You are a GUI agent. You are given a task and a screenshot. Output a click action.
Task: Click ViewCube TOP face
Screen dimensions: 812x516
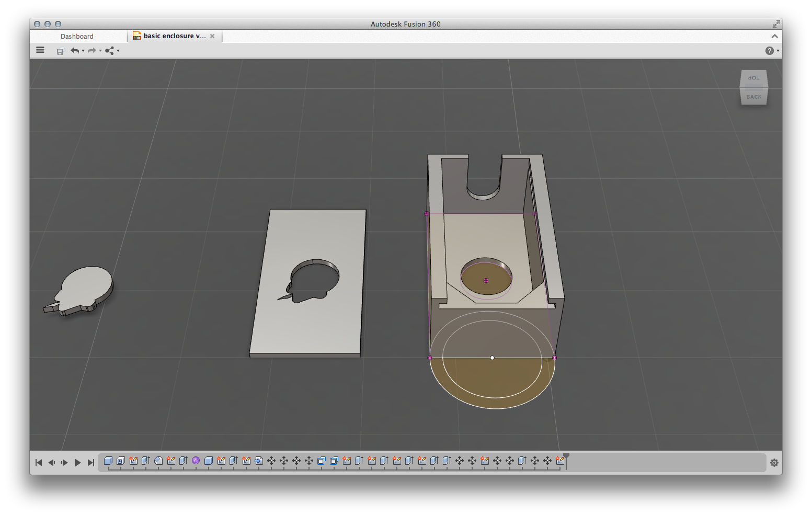pyautogui.click(x=753, y=78)
